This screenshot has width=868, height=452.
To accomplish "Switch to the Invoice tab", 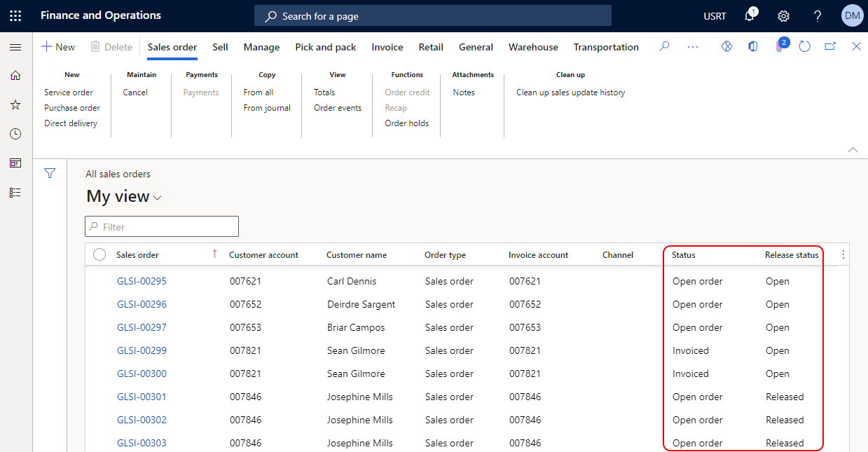I will [387, 47].
